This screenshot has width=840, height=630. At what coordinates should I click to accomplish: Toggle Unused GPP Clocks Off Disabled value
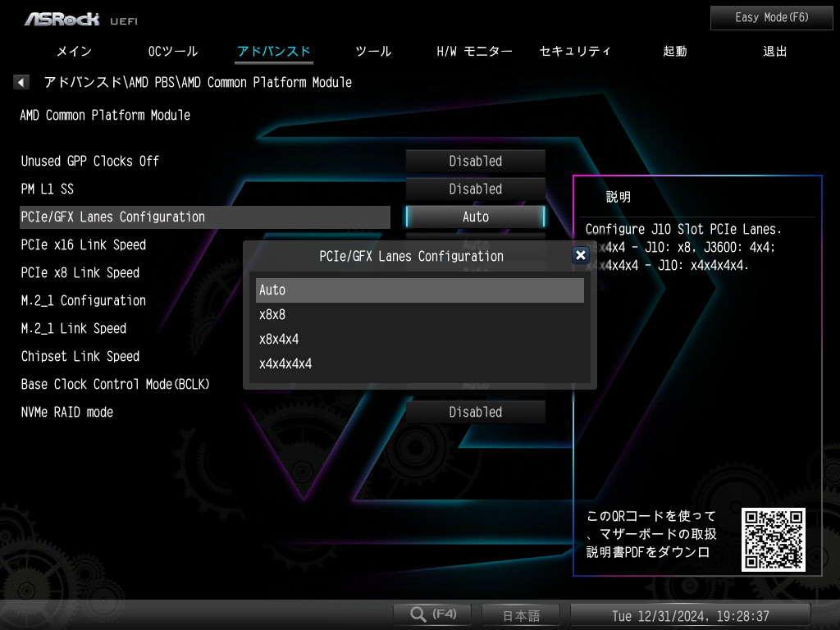click(x=475, y=161)
